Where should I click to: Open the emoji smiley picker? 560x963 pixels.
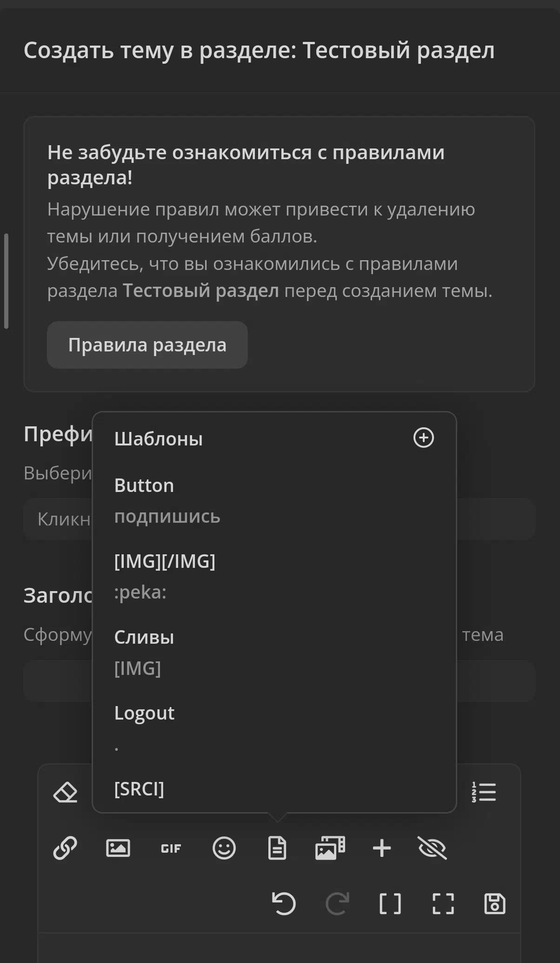point(224,848)
